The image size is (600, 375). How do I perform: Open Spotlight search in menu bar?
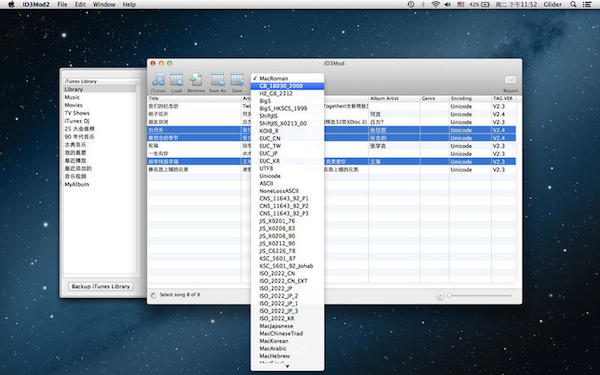[x=573, y=5]
